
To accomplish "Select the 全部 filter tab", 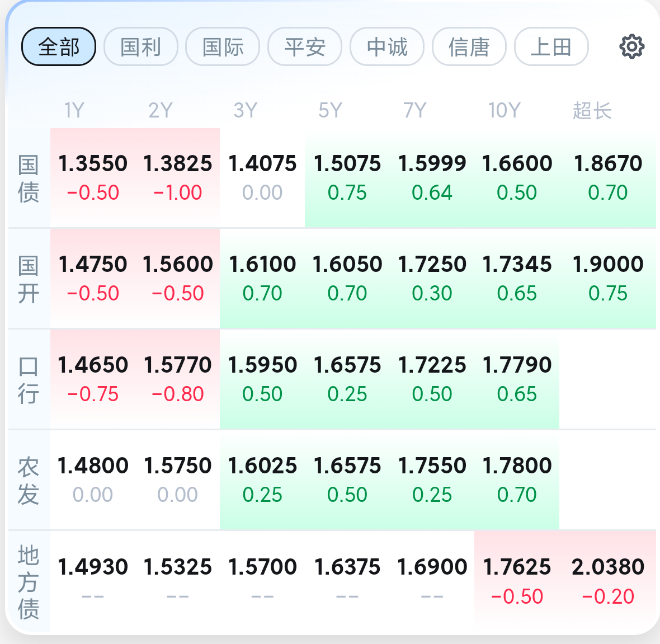I will 59,47.
